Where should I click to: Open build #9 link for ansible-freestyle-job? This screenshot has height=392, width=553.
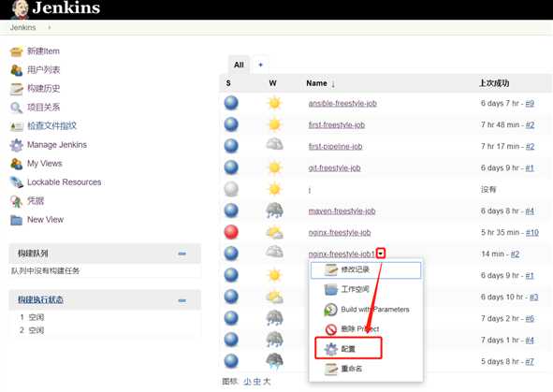(x=530, y=103)
